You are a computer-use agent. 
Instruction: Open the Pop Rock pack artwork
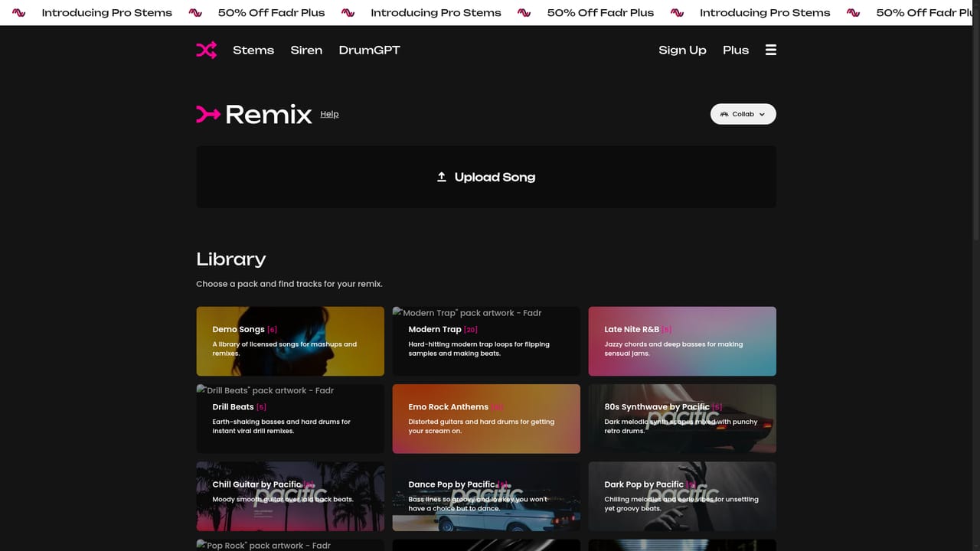[x=290, y=545]
